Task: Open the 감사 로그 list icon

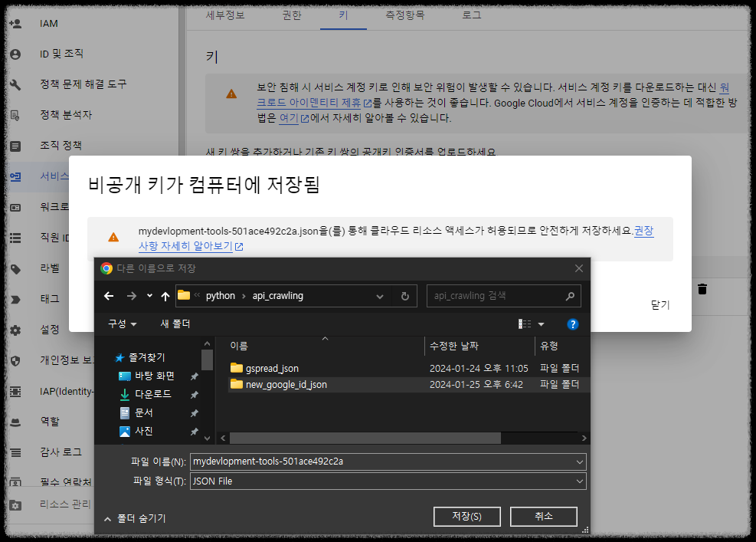Action: click(15, 453)
